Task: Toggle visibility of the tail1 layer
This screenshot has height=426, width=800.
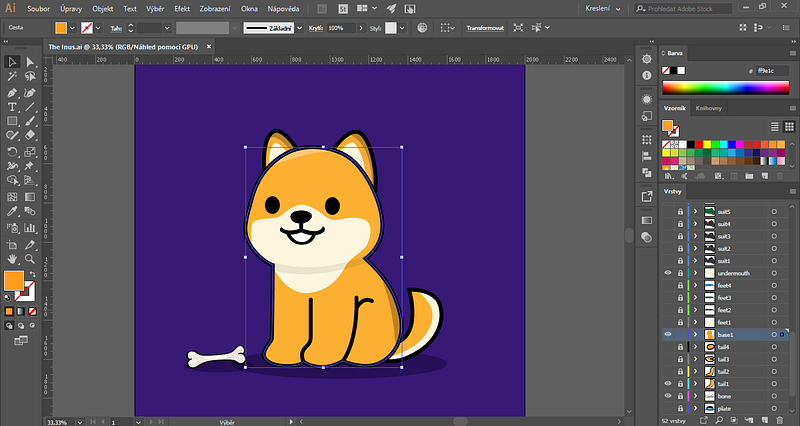Action: tap(667, 383)
